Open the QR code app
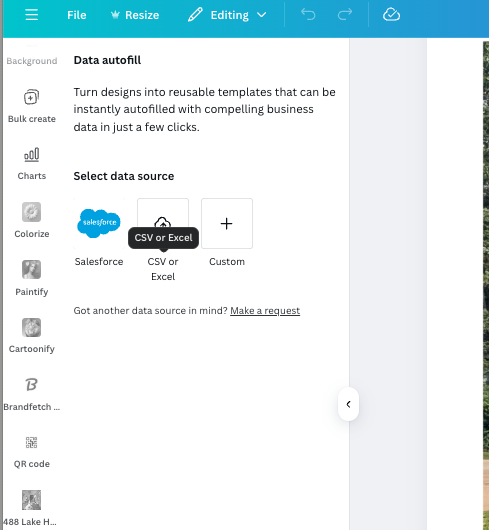The height and width of the screenshot is (530, 489). [32, 452]
